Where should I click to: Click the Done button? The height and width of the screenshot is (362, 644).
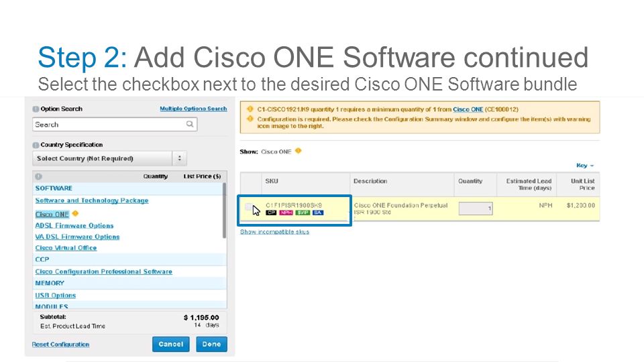coord(211,345)
